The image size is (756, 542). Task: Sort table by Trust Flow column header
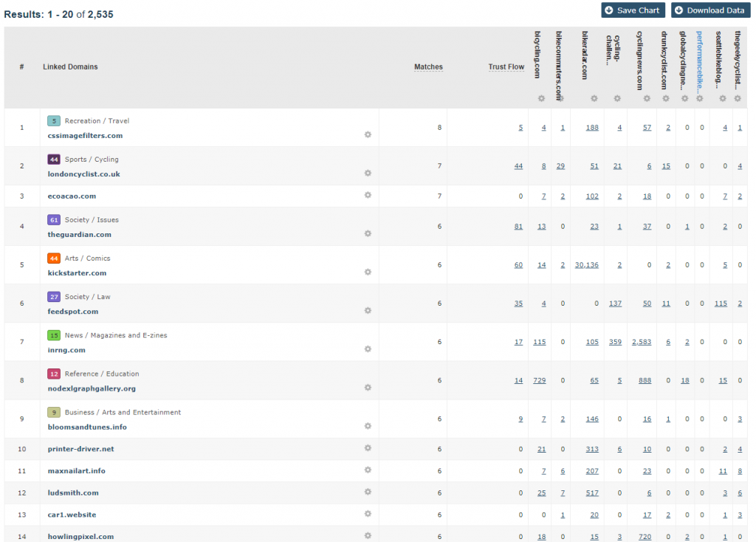click(x=506, y=67)
